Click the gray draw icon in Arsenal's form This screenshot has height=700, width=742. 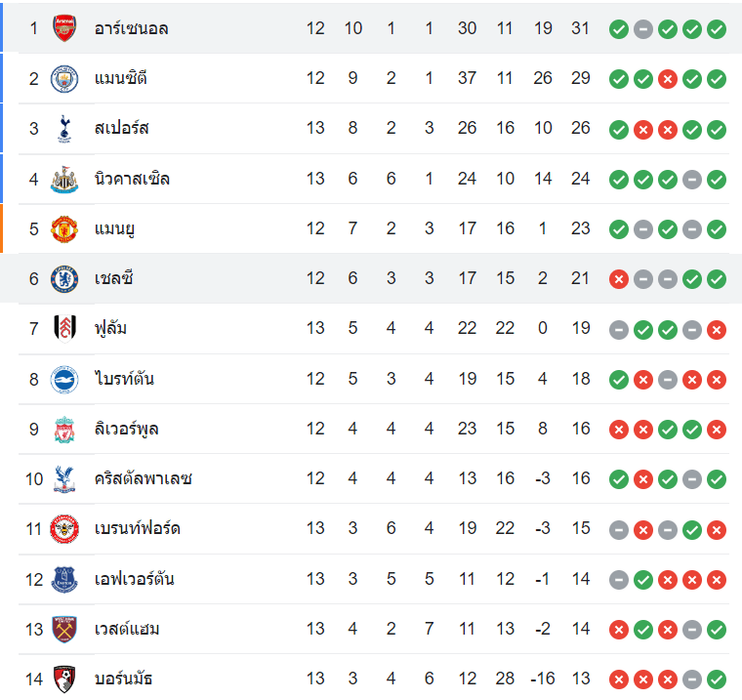click(642, 28)
